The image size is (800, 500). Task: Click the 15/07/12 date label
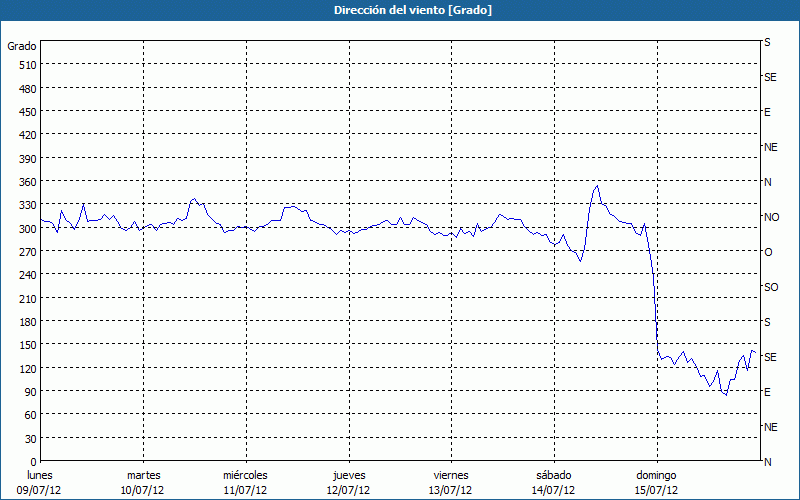[657, 490]
